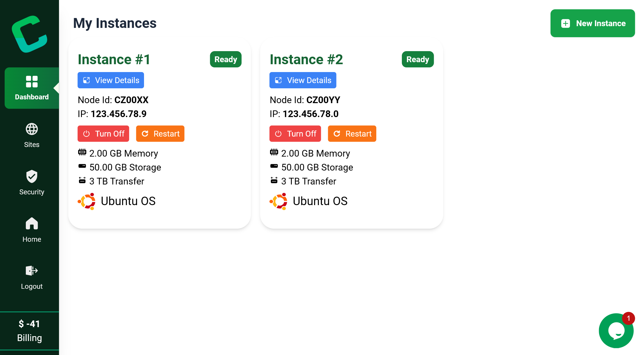Open the Sites section from sidebar
Screen dimensions: 644x355
(31, 135)
